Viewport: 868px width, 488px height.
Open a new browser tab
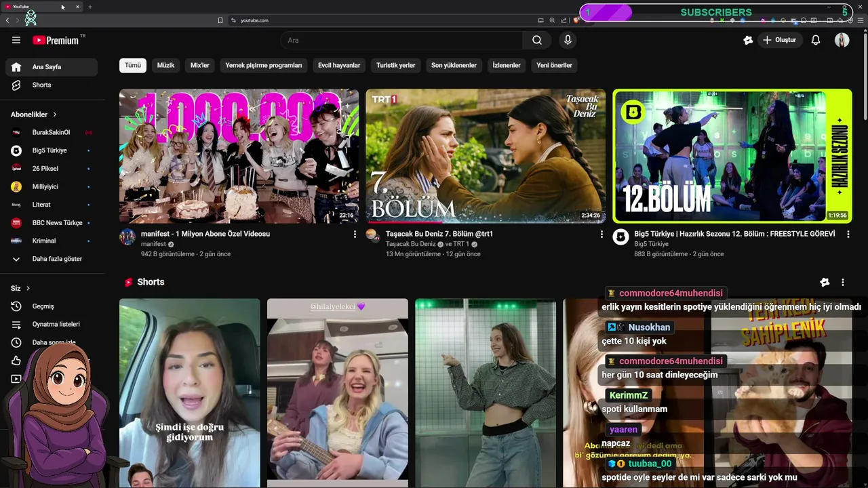tap(90, 7)
